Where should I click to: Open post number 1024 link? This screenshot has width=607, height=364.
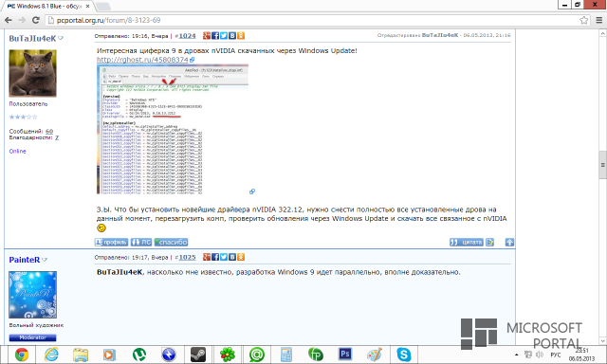(x=188, y=36)
